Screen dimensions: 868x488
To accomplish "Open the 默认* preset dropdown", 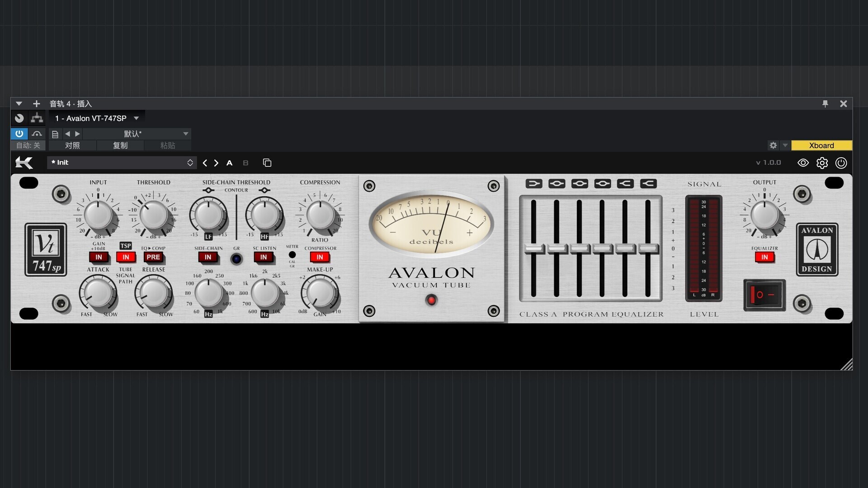I will [137, 134].
